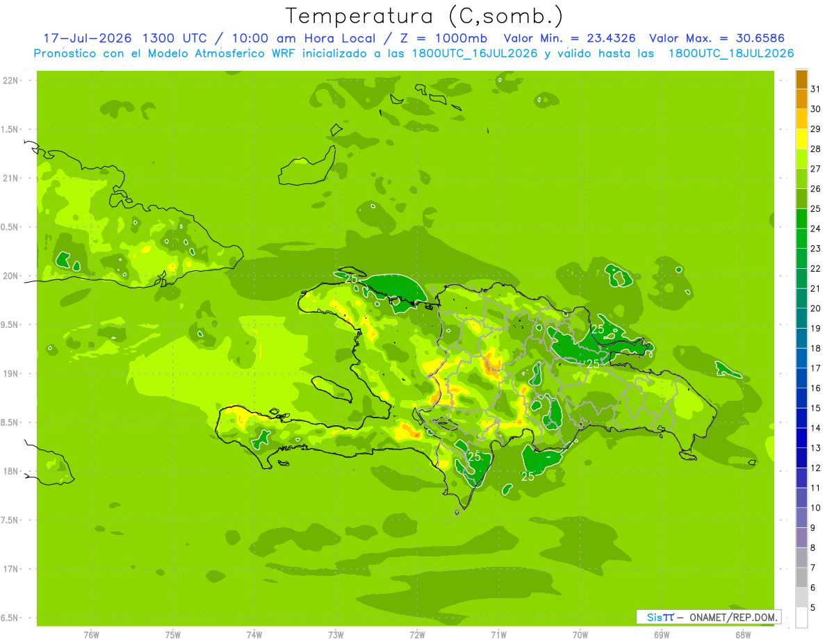Click the color scale label "28"
The width and height of the screenshot is (834, 644).
click(815, 149)
